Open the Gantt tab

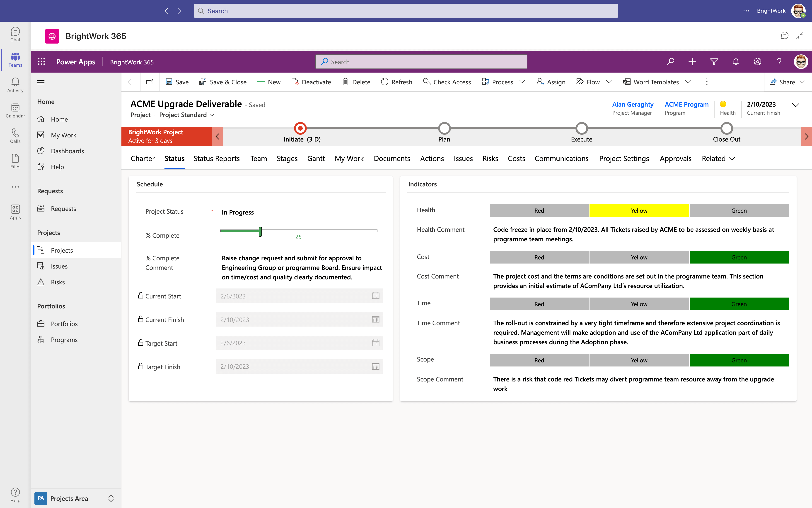(x=316, y=159)
